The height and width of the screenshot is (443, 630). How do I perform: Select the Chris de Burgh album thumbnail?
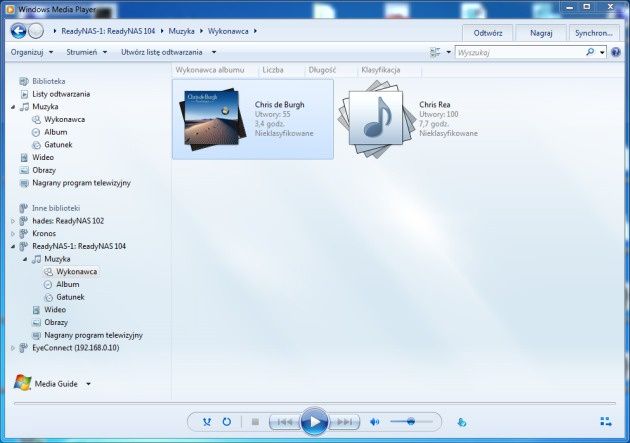click(x=213, y=119)
